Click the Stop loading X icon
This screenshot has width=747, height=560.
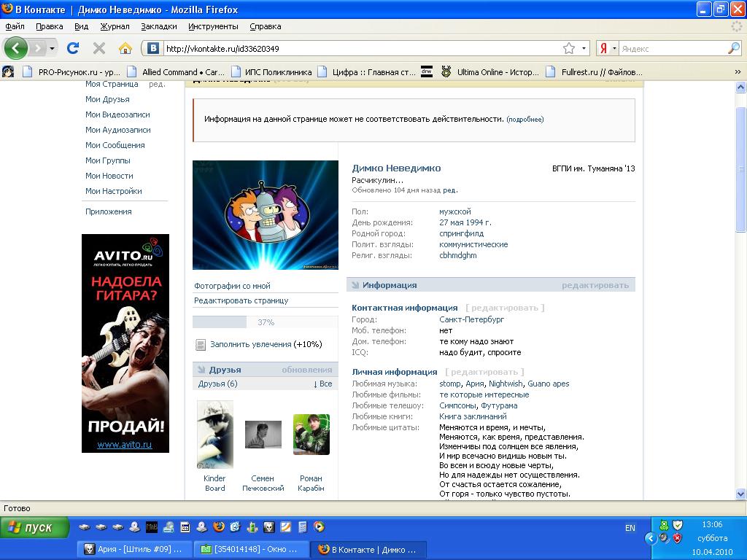(x=99, y=48)
